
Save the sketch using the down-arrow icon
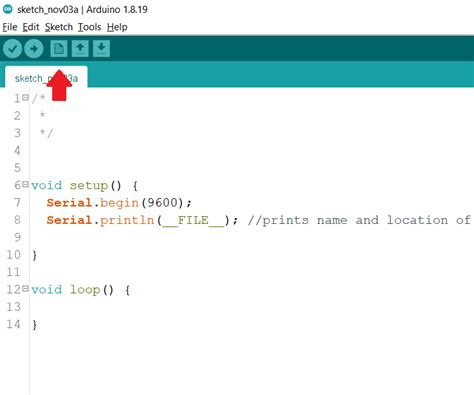[x=101, y=49]
